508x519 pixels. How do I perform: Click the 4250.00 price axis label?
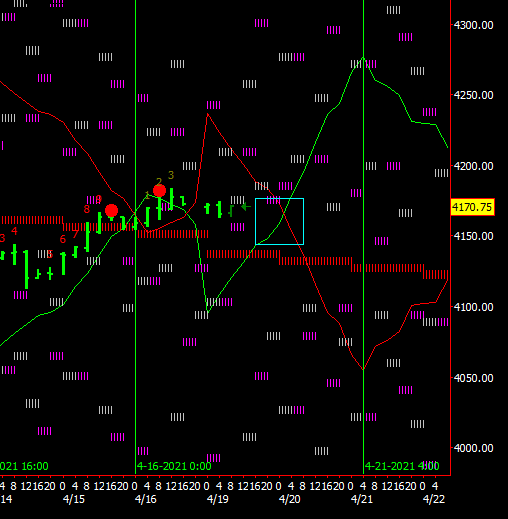pyautogui.click(x=473, y=95)
